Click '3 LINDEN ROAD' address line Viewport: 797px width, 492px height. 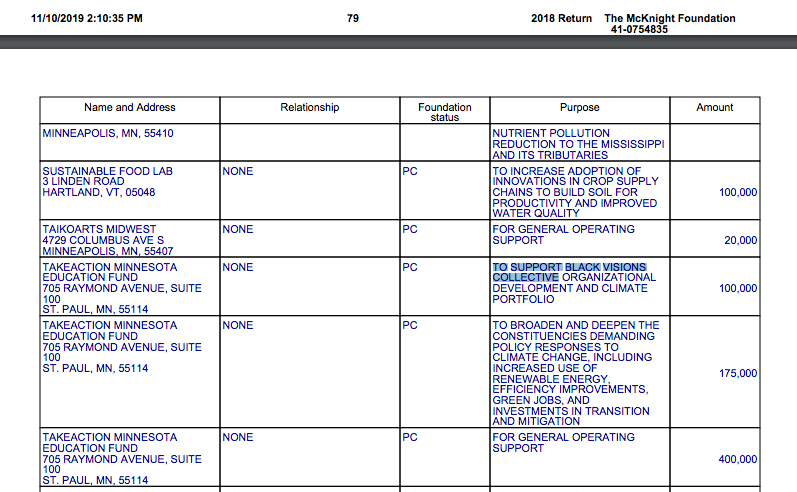[83, 181]
